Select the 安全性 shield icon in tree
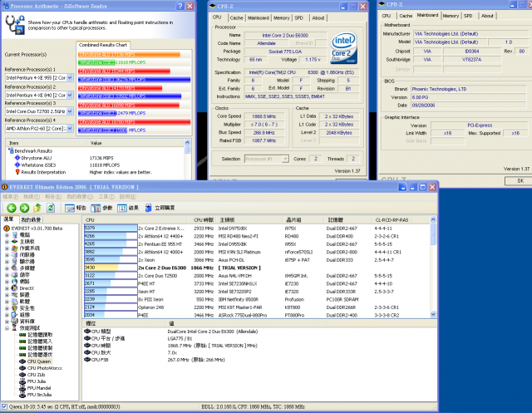Screen dimensions: 532x413 [15, 308]
